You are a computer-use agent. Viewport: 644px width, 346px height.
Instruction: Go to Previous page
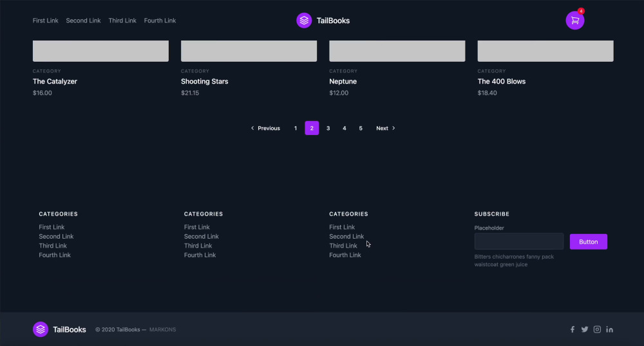(265, 129)
